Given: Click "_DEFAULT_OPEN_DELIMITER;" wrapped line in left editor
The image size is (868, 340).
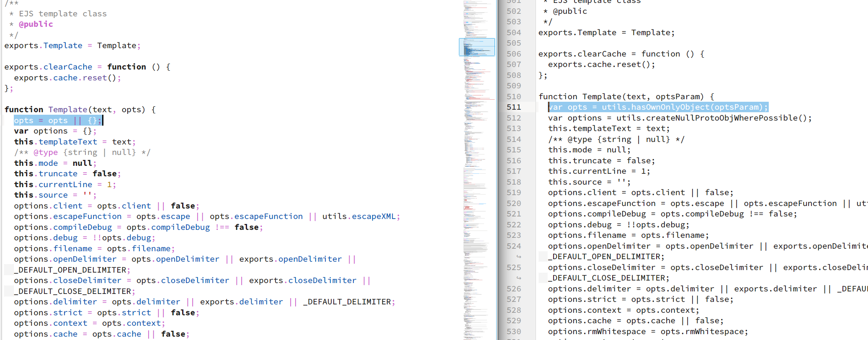Looking at the screenshot, I should tap(72, 270).
